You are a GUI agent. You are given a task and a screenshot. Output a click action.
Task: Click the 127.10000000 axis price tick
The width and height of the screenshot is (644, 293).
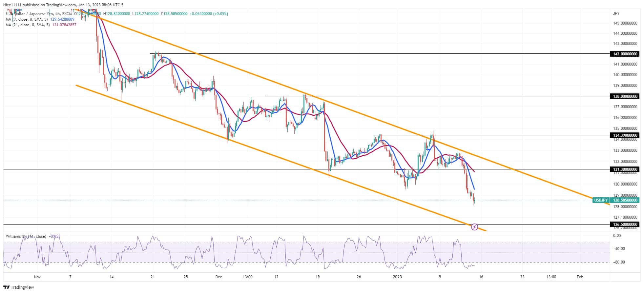tap(625, 217)
